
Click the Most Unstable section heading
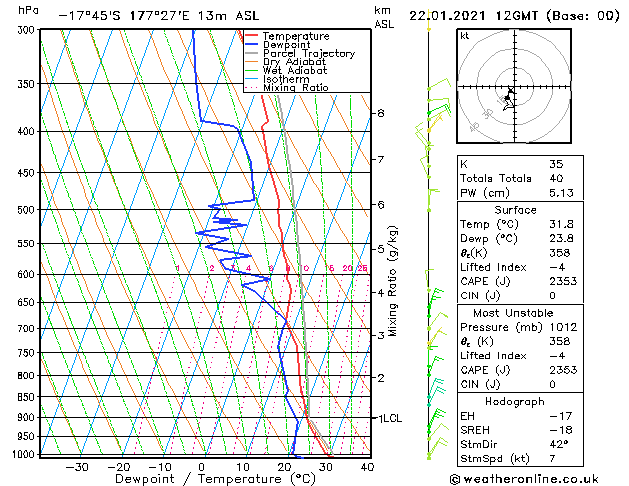(x=513, y=313)
